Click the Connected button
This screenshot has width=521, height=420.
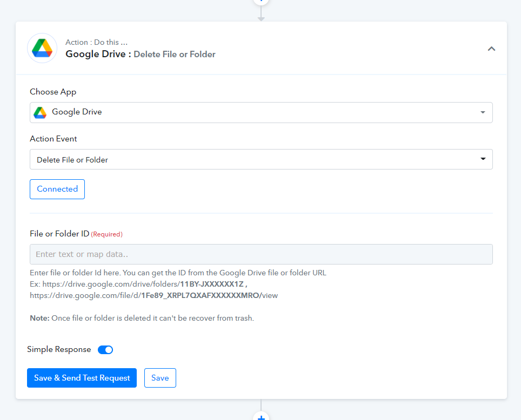pos(57,189)
